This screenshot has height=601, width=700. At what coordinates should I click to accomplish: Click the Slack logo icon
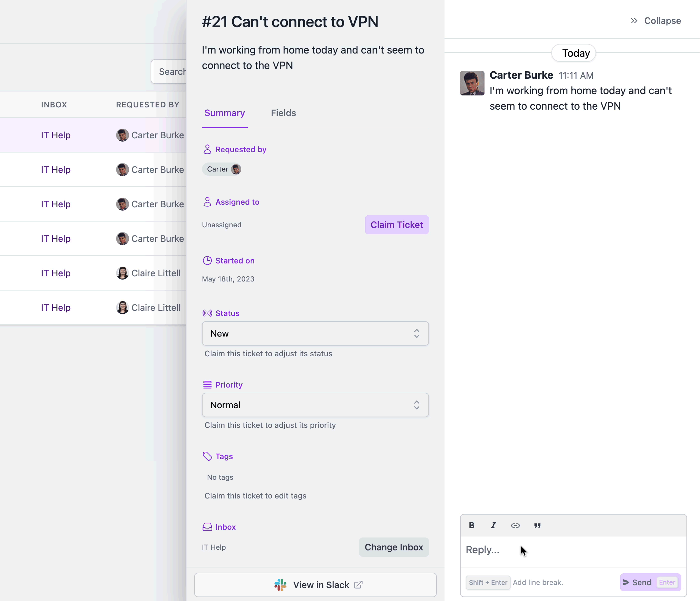coord(280,585)
